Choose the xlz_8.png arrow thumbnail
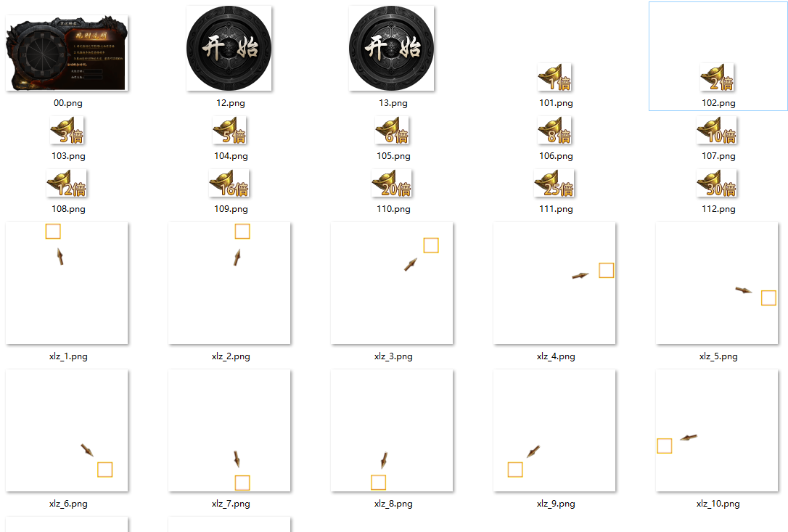The width and height of the screenshot is (788, 532). (392, 430)
